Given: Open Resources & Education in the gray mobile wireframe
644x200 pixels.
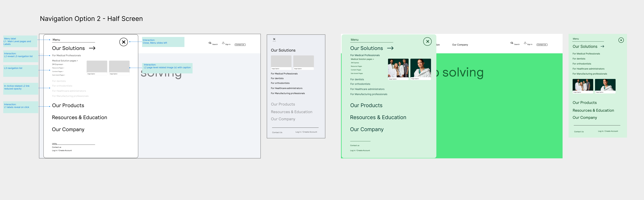Looking at the screenshot, I should coord(291,112).
